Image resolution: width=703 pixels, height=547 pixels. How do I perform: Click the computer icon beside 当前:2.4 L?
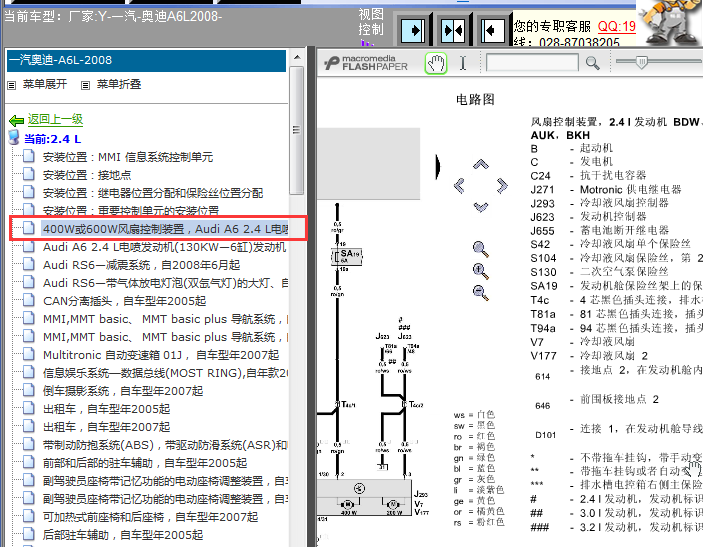pyautogui.click(x=14, y=138)
